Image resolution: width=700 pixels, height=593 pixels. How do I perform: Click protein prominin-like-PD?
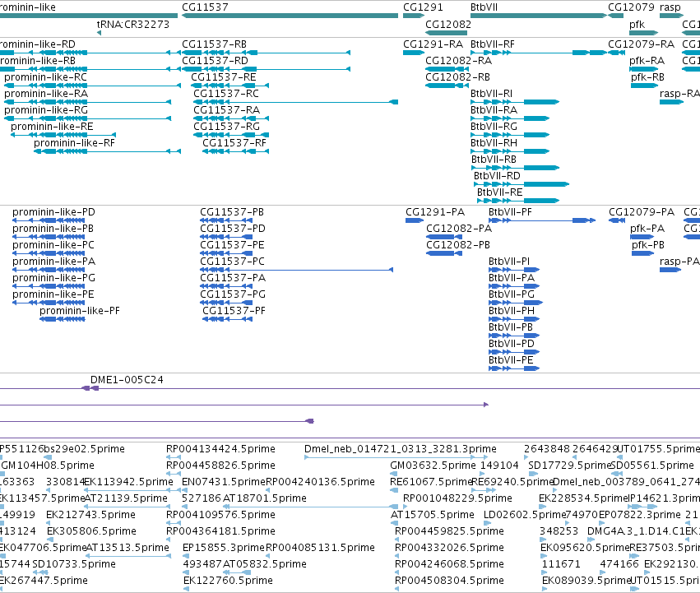click(53, 212)
